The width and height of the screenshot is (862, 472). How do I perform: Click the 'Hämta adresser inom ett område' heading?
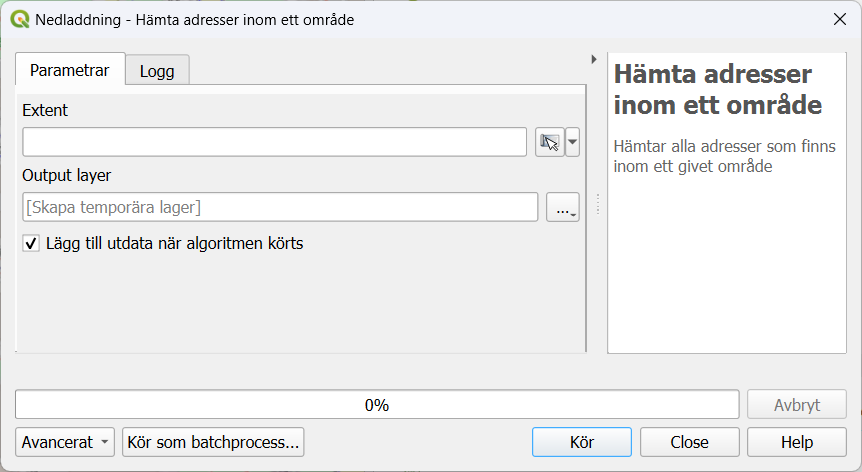717,90
